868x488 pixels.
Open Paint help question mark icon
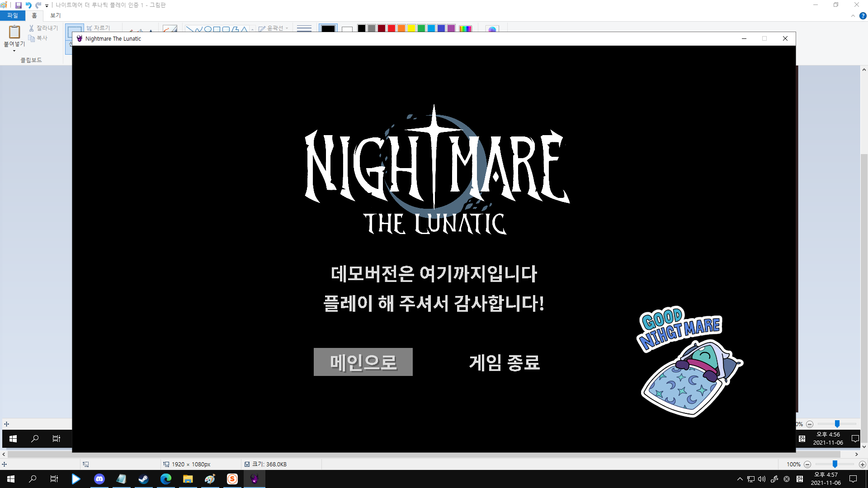tap(863, 16)
